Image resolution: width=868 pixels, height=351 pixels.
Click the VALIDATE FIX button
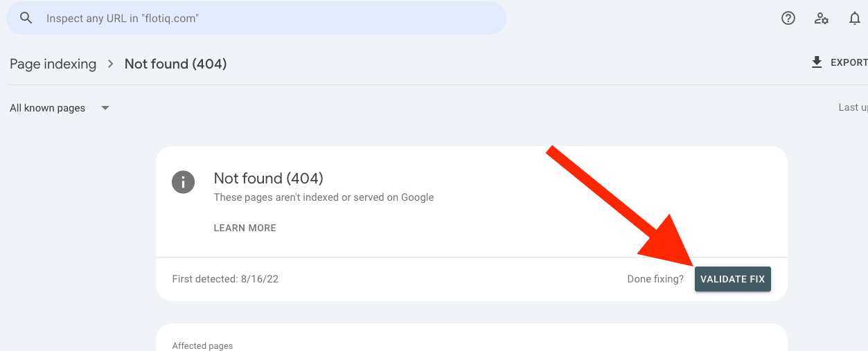(733, 279)
